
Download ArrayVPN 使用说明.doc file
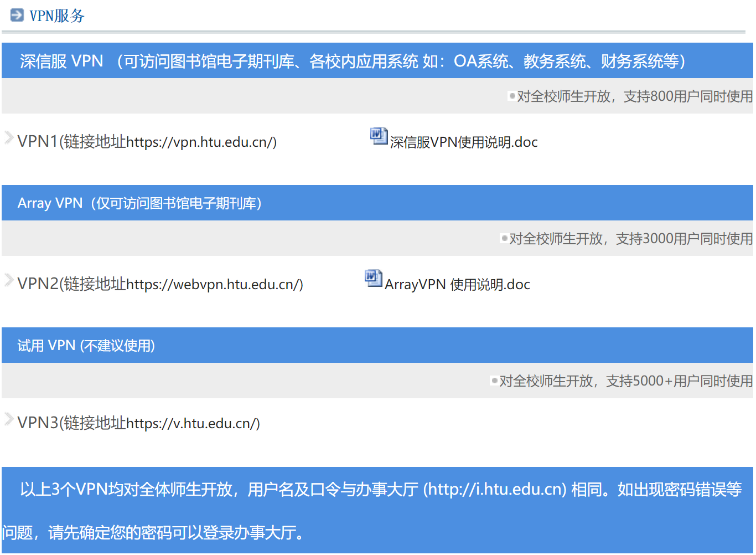click(457, 285)
